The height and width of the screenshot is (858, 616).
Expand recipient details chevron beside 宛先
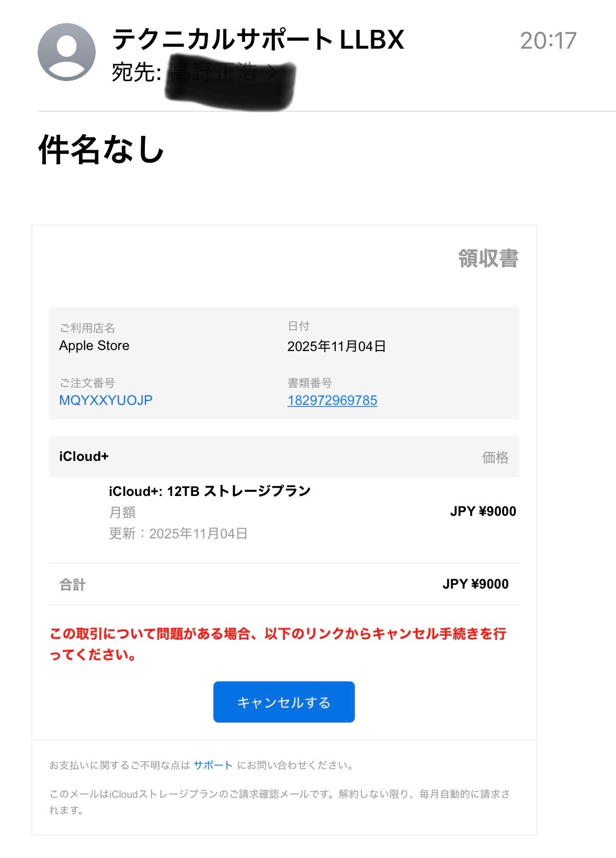(272, 72)
